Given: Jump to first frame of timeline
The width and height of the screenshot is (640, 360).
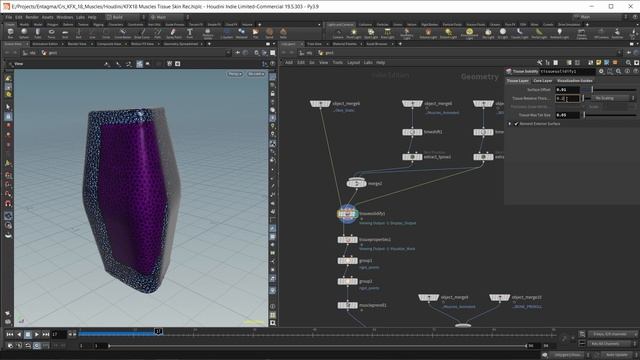Looking at the screenshot, I should 10,334.
